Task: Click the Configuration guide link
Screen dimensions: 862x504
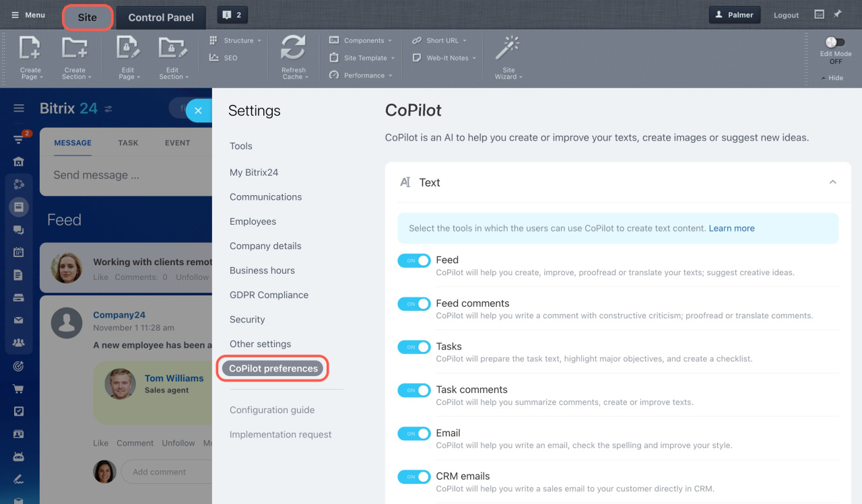Action: pos(272,410)
